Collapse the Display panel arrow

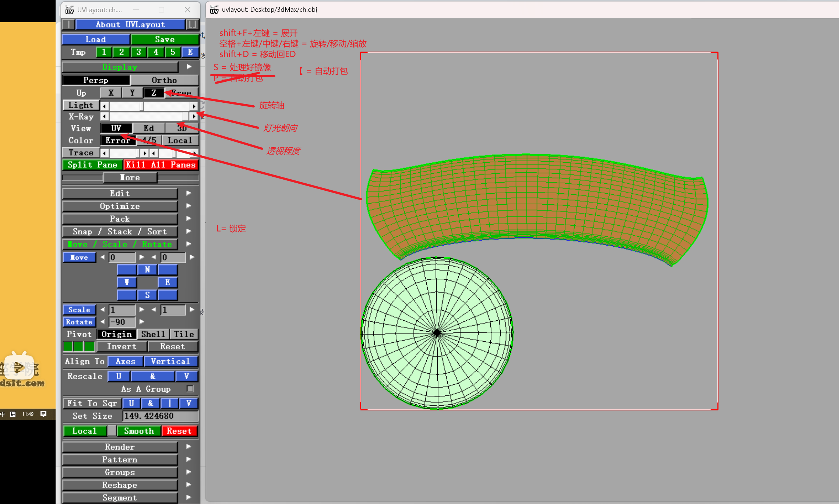click(x=189, y=67)
